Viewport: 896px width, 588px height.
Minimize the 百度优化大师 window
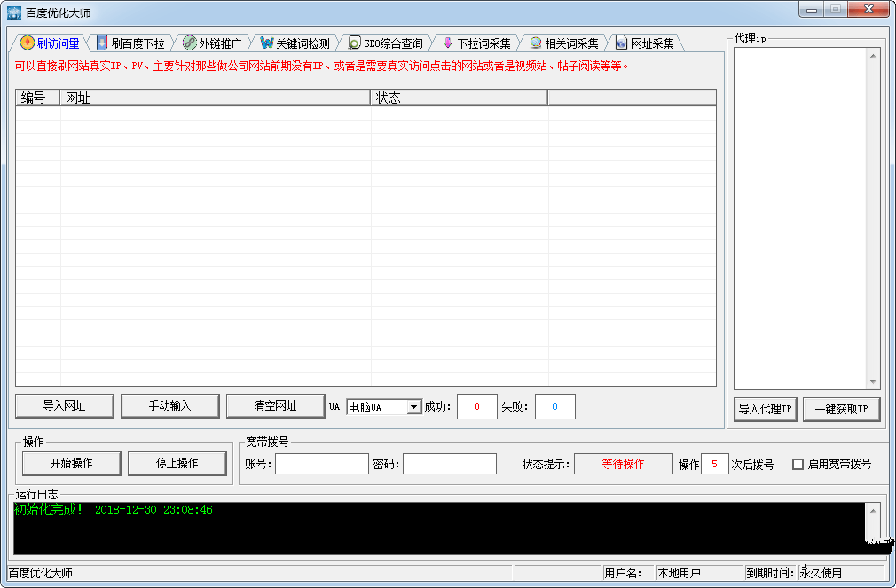[x=812, y=10]
